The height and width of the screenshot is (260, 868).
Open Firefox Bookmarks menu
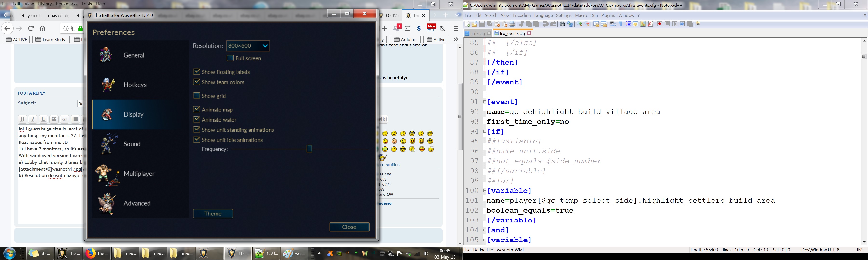click(x=67, y=4)
